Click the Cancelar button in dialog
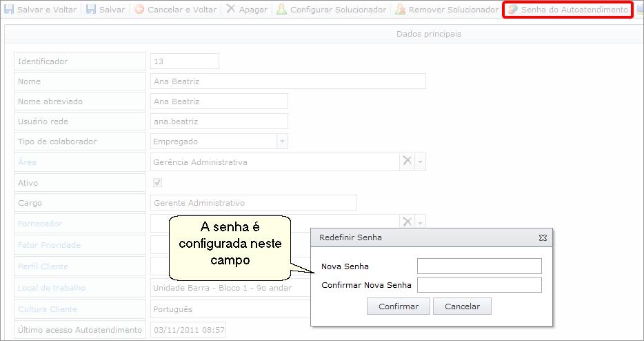Viewport: 644px width, 341px height. (462, 306)
